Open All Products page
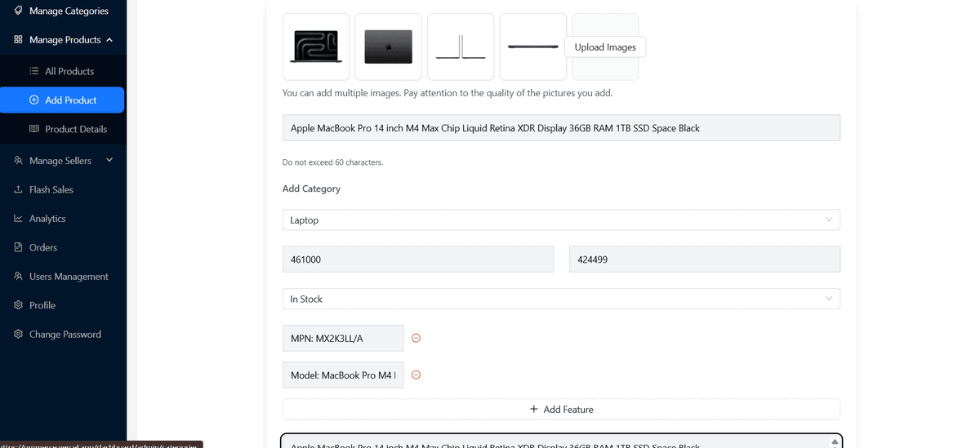Viewport: 980px width, 448px height. 69,72
